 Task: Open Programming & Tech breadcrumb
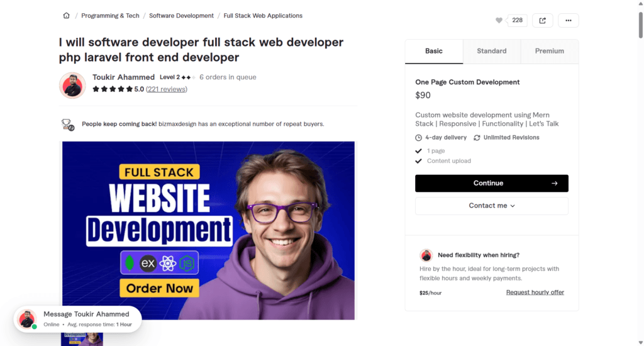coord(110,16)
